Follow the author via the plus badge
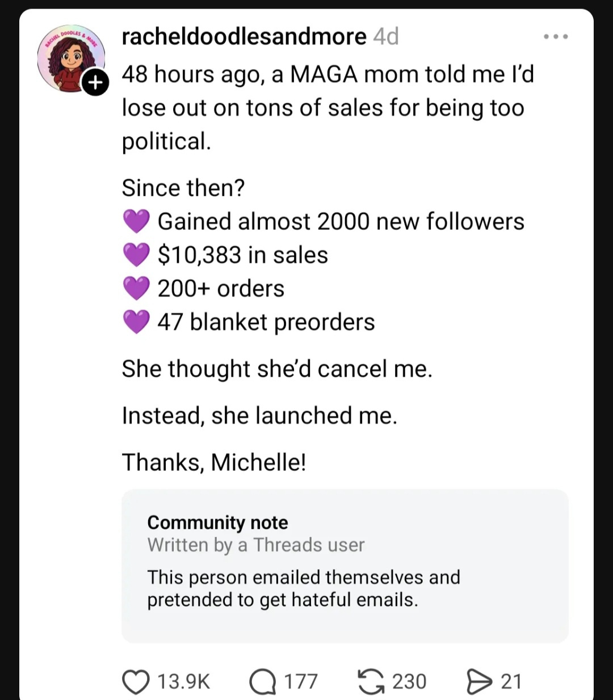Screen dimensions: 613x700 tap(95, 83)
